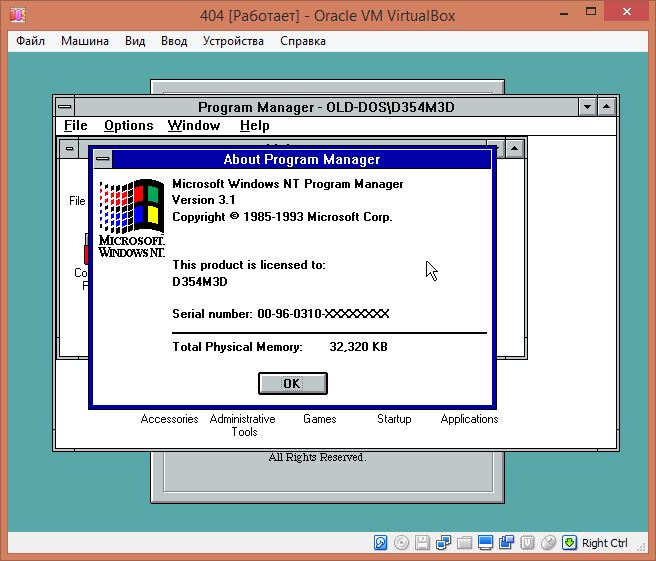This screenshot has width=656, height=561.
Task: Click the VirtualBox VM icon in the title bar
Action: (x=18, y=15)
